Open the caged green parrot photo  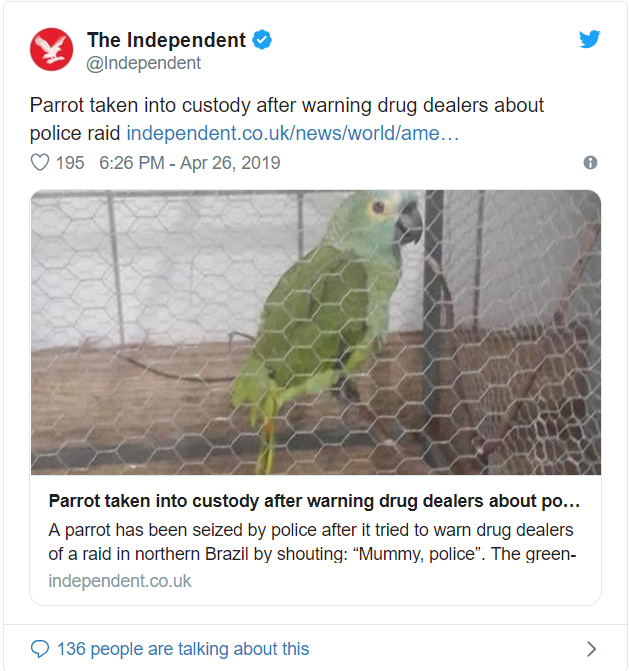tap(316, 333)
